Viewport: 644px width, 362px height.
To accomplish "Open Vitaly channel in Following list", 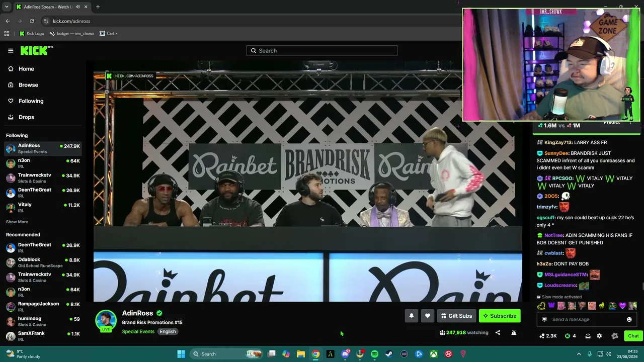I will pyautogui.click(x=43, y=207).
